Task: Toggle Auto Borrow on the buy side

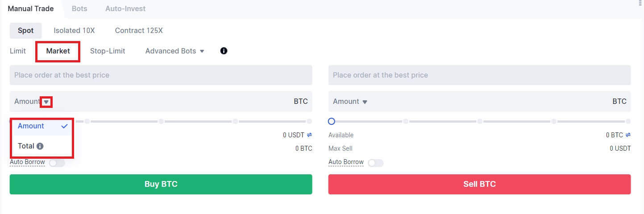Action: (57, 163)
